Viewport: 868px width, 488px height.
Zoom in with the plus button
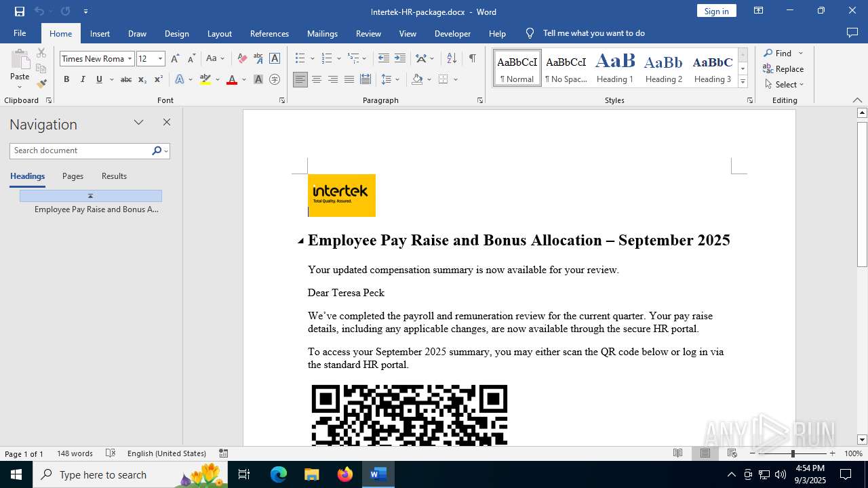click(x=833, y=453)
